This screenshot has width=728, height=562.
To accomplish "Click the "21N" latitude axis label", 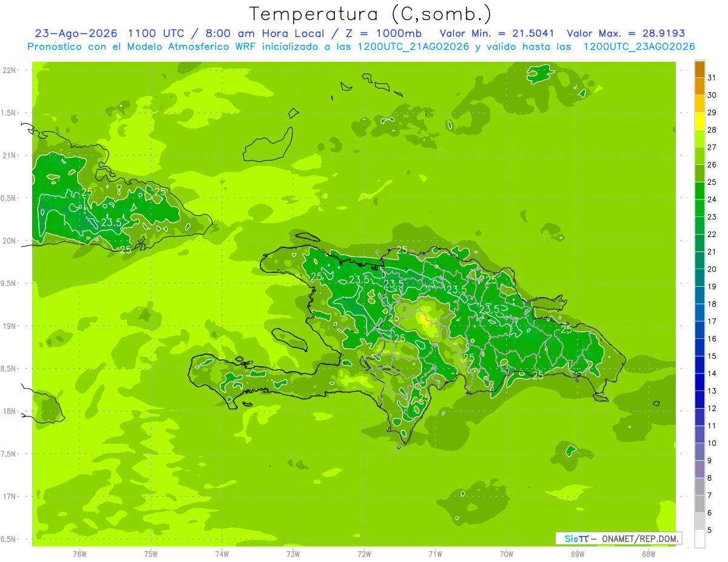I will 9,155.
